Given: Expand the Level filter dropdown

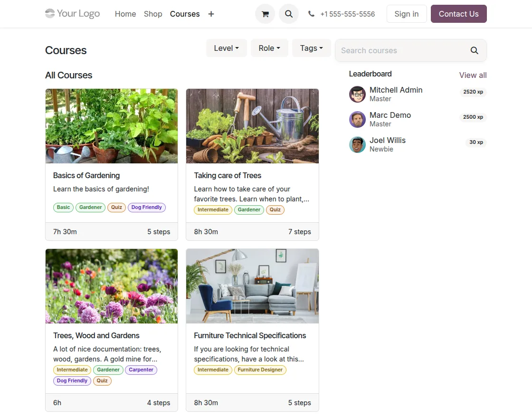Looking at the screenshot, I should (x=226, y=48).
